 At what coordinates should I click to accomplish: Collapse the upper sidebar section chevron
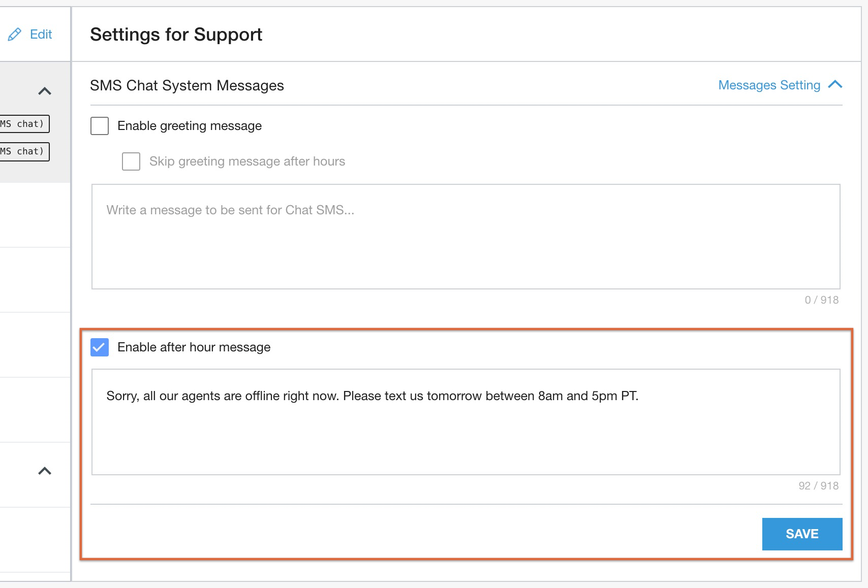pos(45,91)
